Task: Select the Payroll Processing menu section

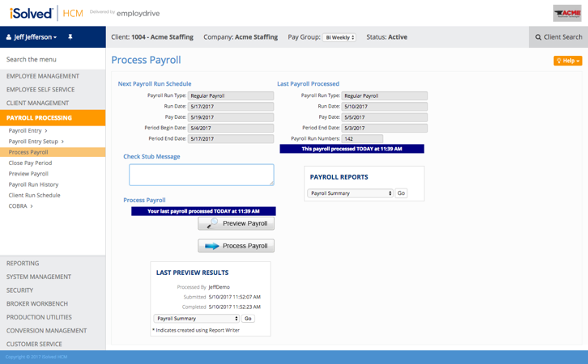Action: pos(53,117)
